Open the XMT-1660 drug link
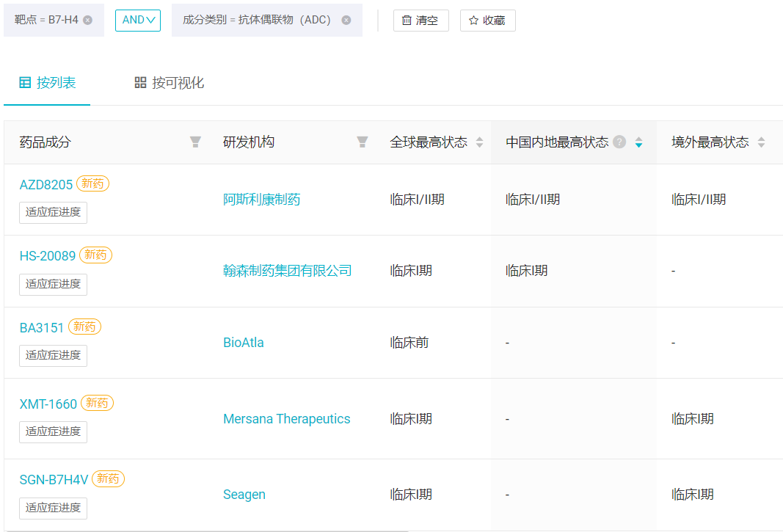The height and width of the screenshot is (532, 783). [x=48, y=404]
